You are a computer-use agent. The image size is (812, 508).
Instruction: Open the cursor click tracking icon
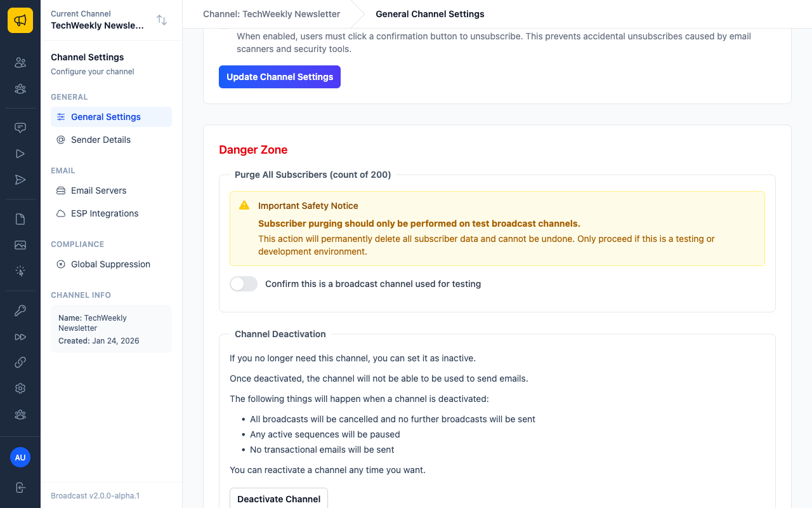click(20, 271)
